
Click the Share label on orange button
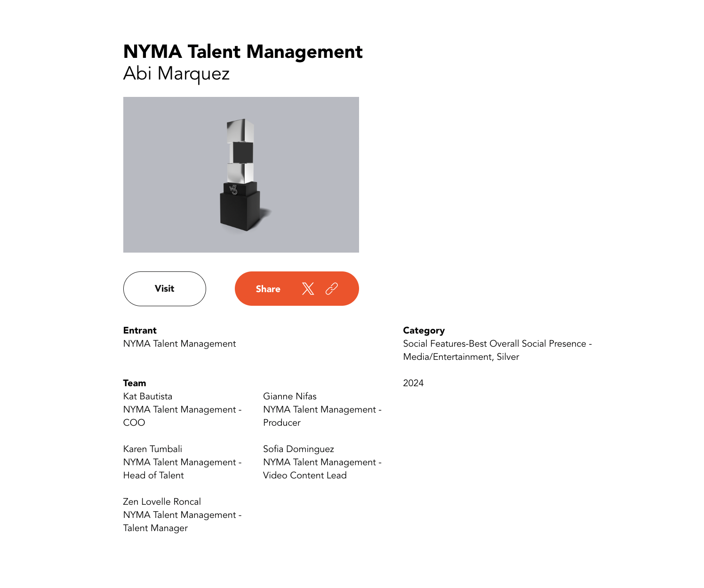(x=268, y=289)
